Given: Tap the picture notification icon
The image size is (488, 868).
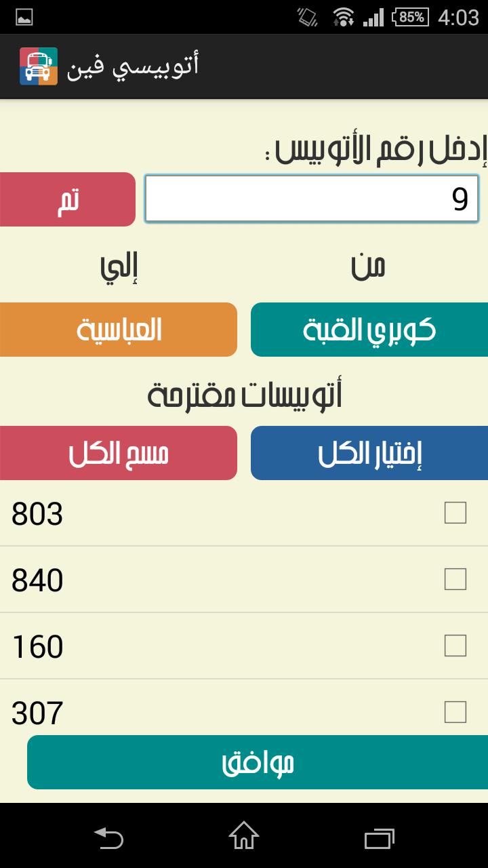Looking at the screenshot, I should 24,18.
